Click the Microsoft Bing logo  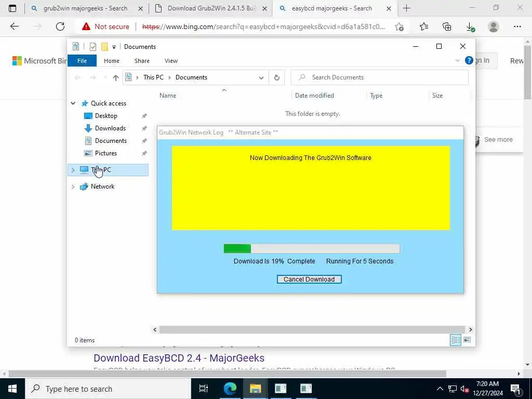(39, 61)
